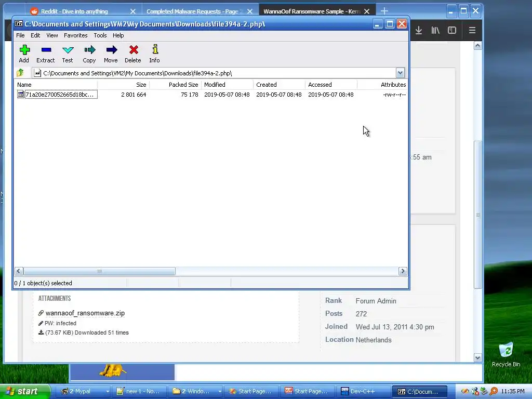Open the Recycle Bin desktop icon
The height and width of the screenshot is (399, 532).
pyautogui.click(x=506, y=354)
